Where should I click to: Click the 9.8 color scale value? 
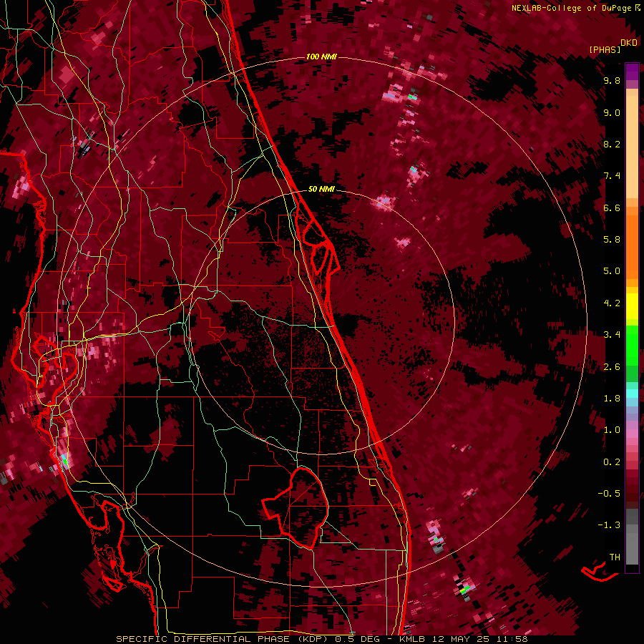pos(612,80)
